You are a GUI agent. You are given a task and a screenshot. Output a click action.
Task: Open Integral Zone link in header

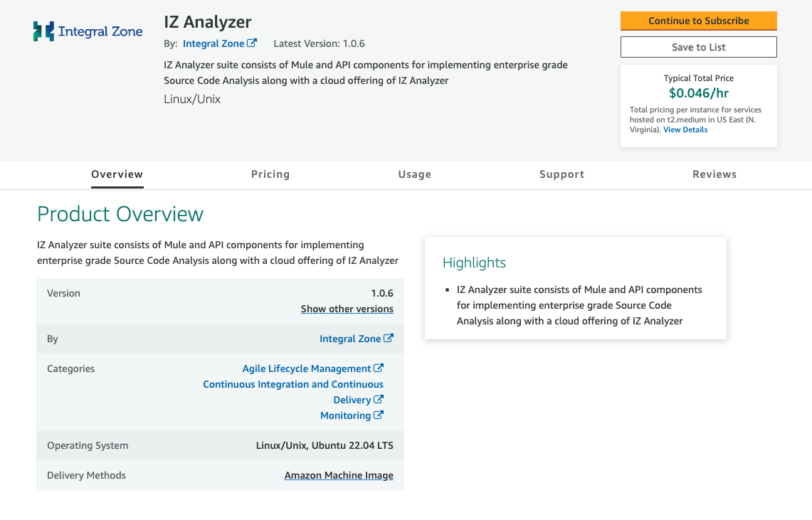coord(213,43)
